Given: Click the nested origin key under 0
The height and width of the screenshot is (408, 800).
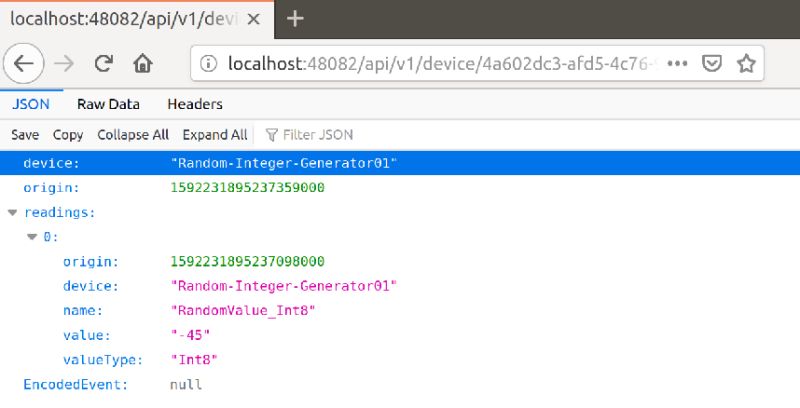Looking at the screenshot, I should pyautogui.click(x=91, y=262).
